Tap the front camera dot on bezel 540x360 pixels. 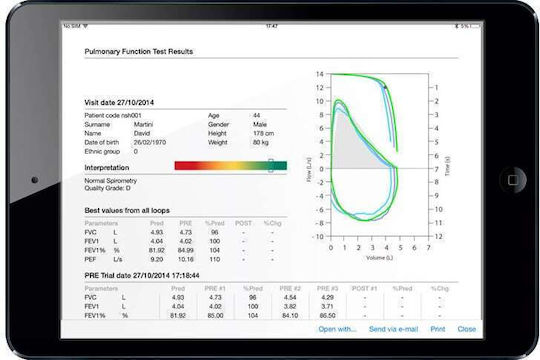34,180
